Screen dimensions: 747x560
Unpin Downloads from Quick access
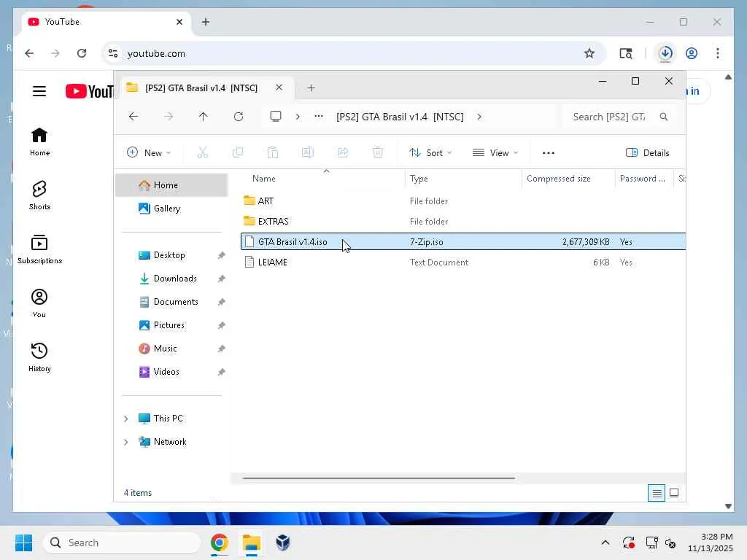(222, 279)
